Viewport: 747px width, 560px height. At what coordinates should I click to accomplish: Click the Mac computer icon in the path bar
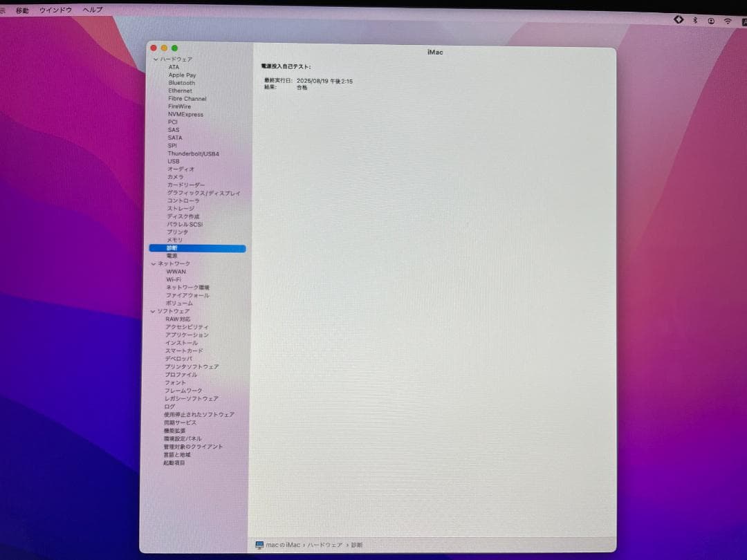[x=261, y=545]
